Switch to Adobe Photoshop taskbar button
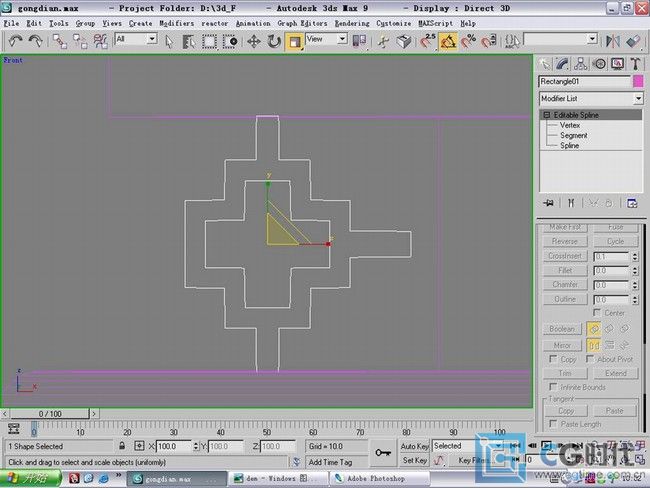650x488 pixels. 379,478
